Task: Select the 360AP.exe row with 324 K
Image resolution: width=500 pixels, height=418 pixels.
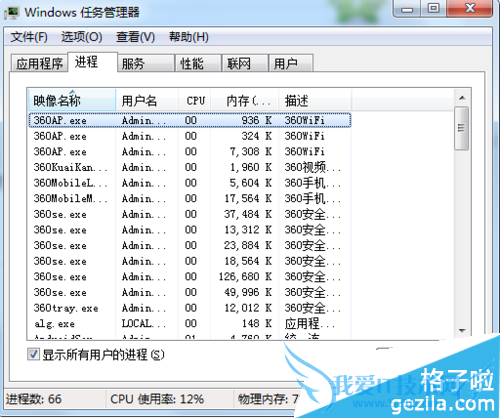Action: click(190, 136)
